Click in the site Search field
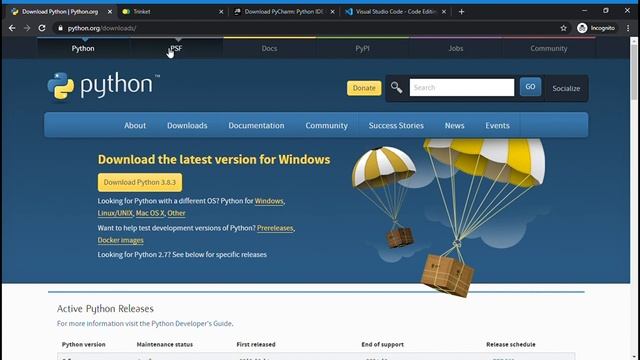Viewport: 640px width, 360px height. click(462, 87)
